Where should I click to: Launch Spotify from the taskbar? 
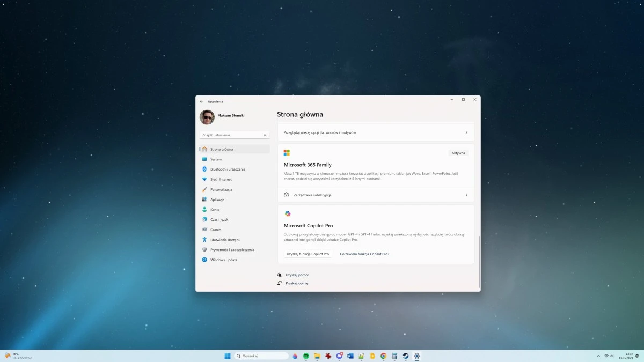pos(306,356)
